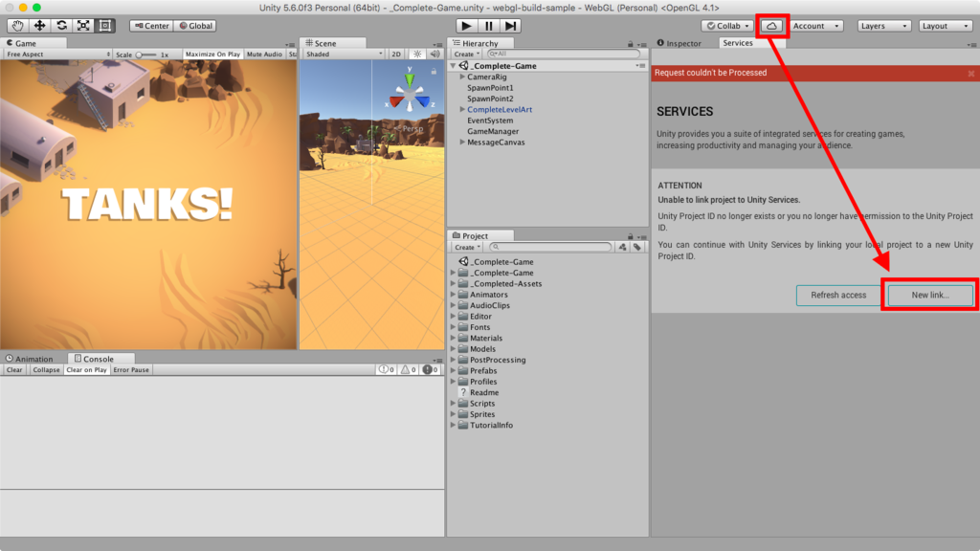Switch to Scene tab
Image resolution: width=980 pixels, height=551 pixels.
[333, 43]
